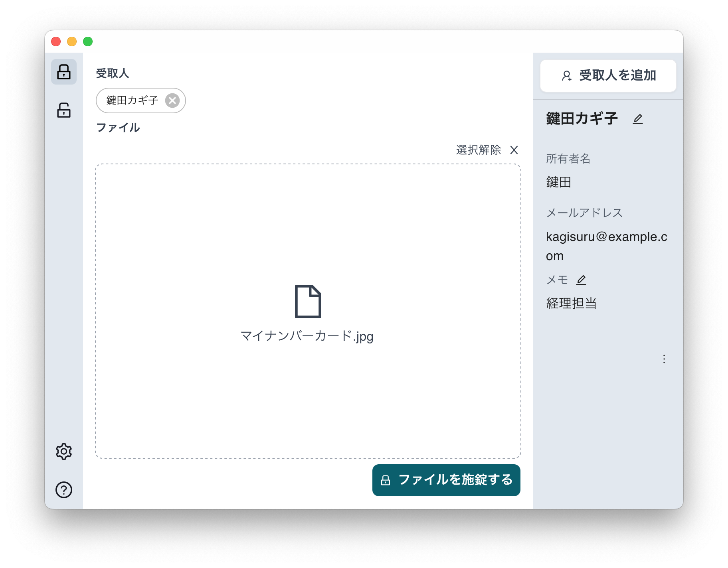Edit the メモ field pencil icon
This screenshot has height=568, width=728.
tap(581, 280)
